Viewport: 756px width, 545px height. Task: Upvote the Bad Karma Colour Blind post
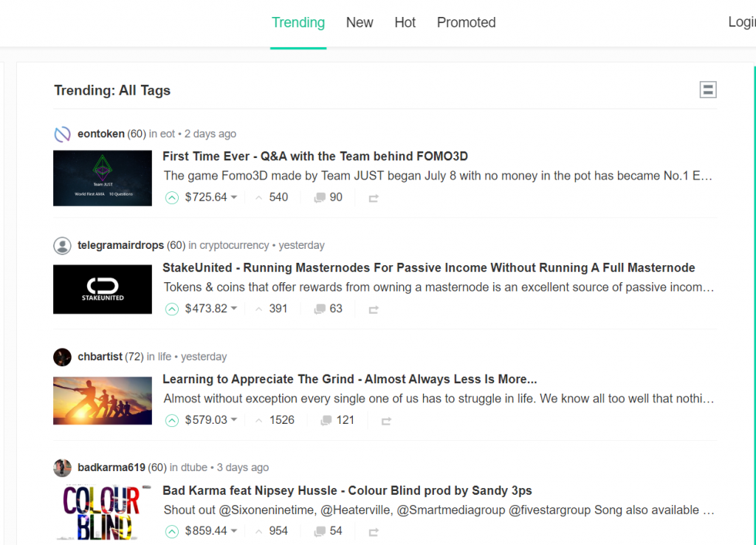(x=171, y=532)
